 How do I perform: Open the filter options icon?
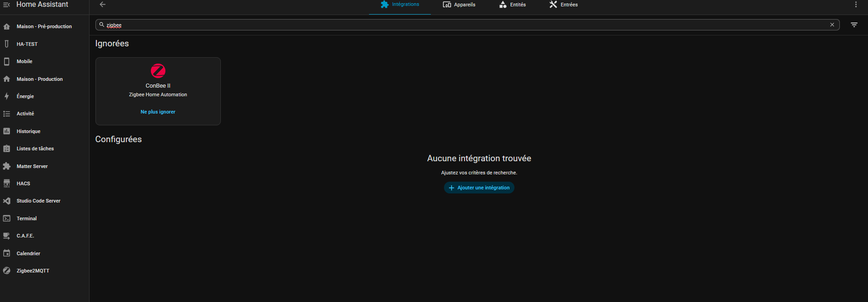point(854,25)
